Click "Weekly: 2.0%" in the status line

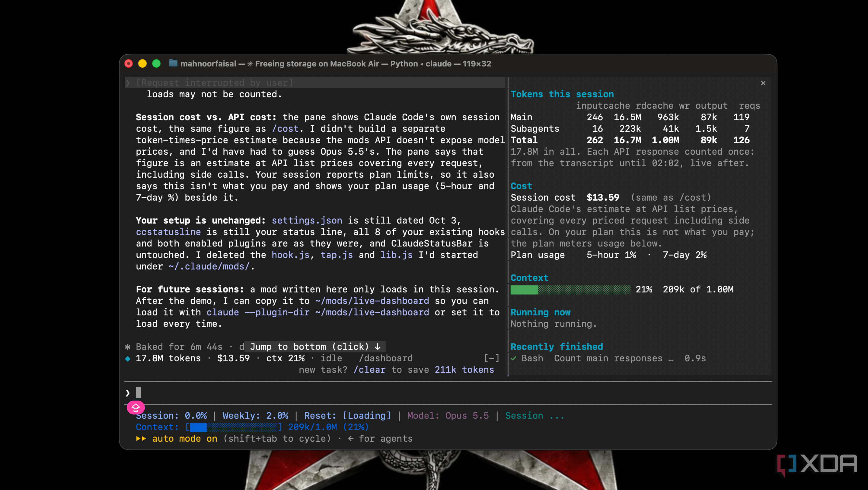tap(255, 415)
